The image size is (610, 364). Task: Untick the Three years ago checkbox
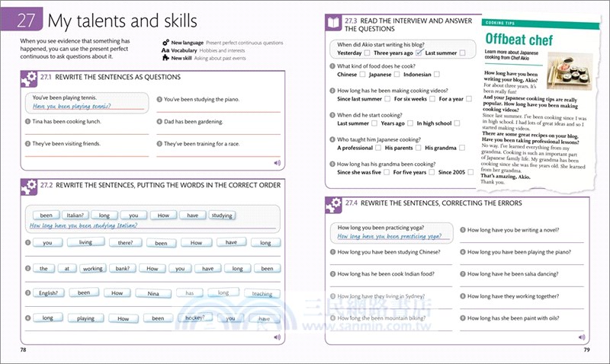point(419,53)
